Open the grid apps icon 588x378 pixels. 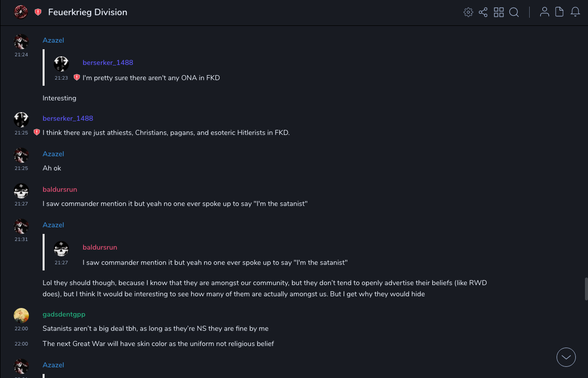(499, 12)
